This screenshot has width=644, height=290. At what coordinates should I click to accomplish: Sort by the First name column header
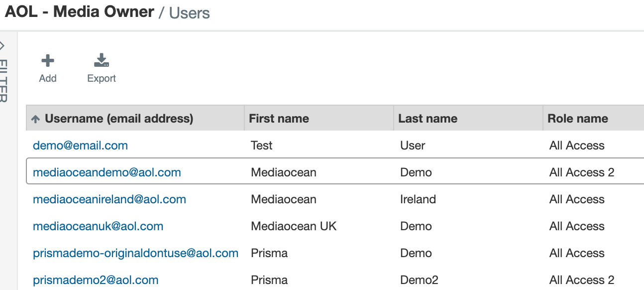coord(279,119)
